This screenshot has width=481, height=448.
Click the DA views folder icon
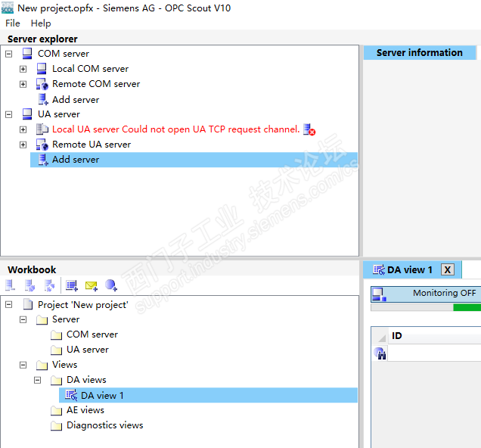[56, 380]
